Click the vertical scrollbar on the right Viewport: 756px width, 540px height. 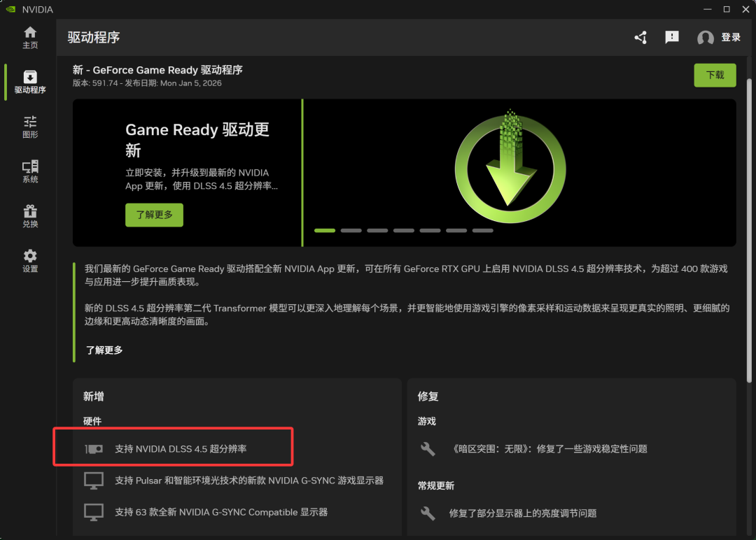coord(749,232)
